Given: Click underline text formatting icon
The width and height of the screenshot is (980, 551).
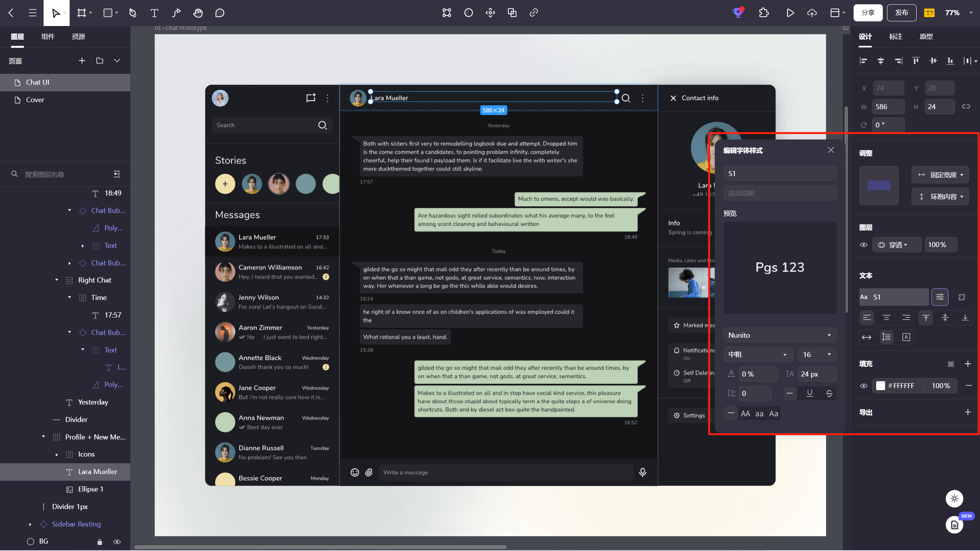Looking at the screenshot, I should [810, 394].
